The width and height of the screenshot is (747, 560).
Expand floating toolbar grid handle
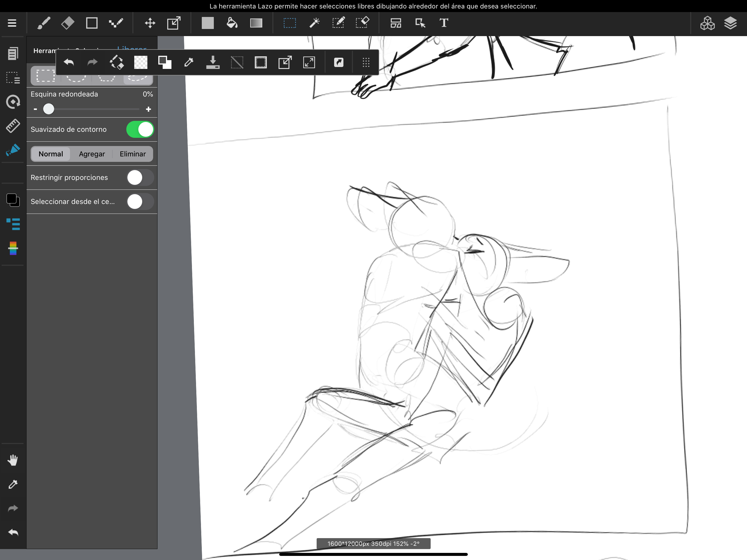click(x=366, y=63)
